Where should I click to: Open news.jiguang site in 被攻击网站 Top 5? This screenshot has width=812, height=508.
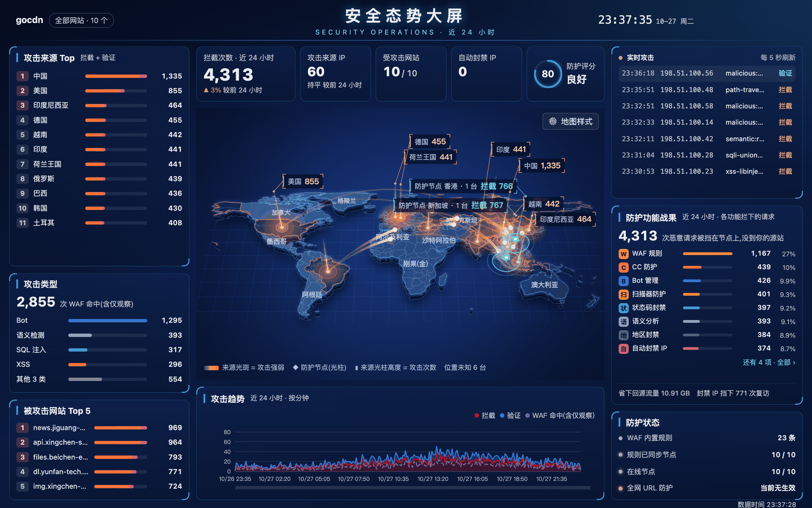[x=99, y=428]
